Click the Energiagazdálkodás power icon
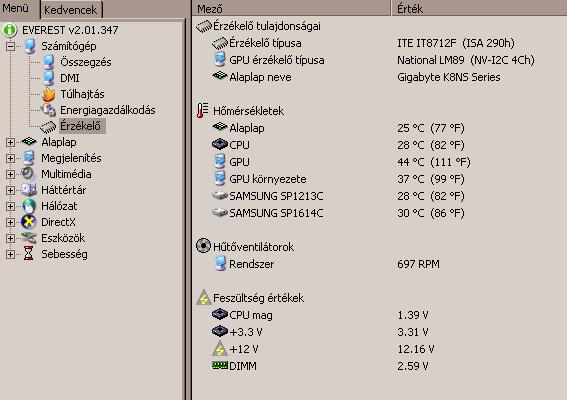567x400 pixels. point(48,110)
